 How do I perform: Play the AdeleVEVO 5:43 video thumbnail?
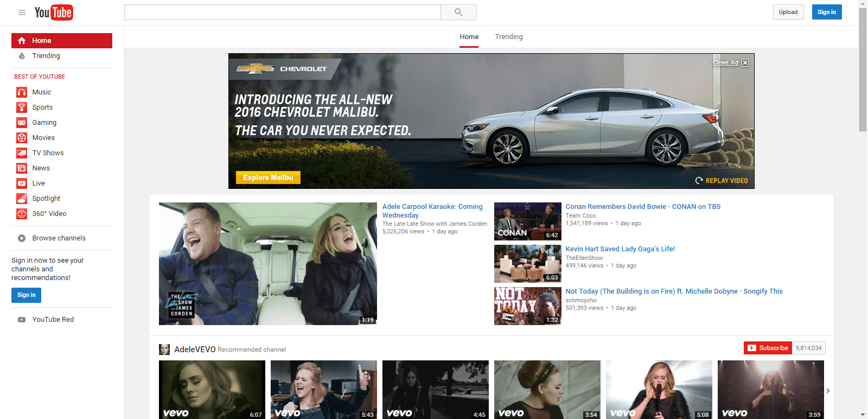[324, 390]
